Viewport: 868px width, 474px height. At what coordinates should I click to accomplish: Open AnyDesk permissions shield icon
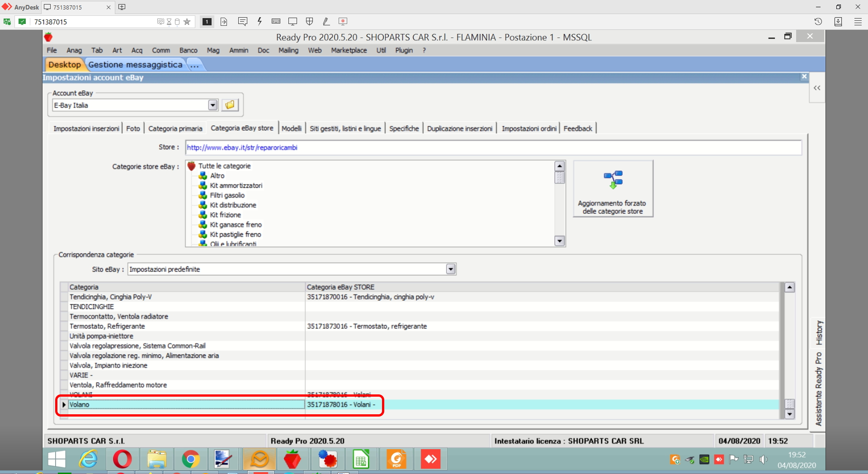point(310,21)
